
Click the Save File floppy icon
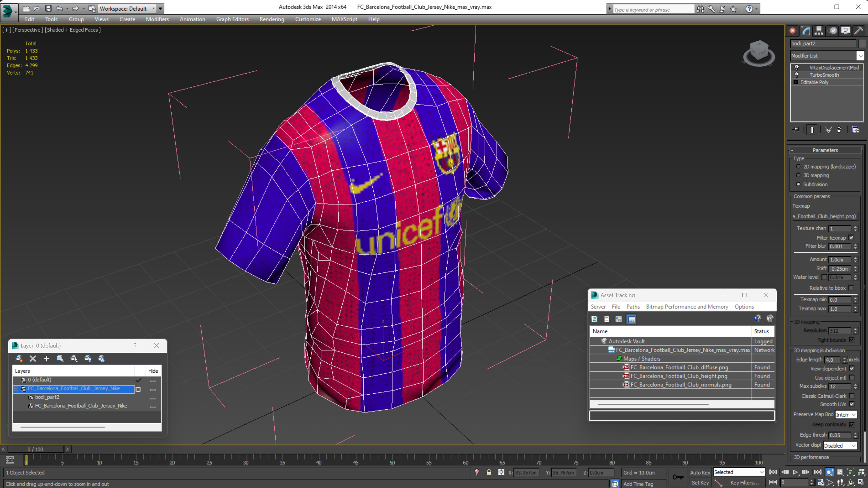48,9
